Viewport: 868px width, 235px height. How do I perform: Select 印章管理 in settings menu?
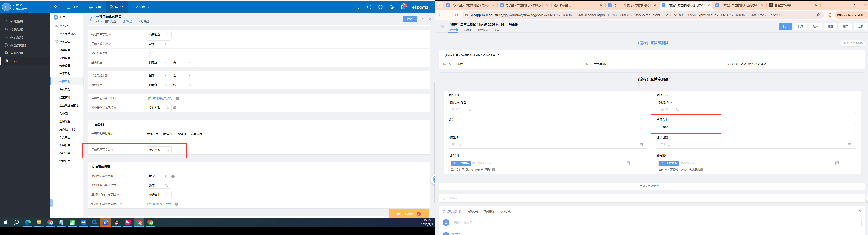coord(65,98)
